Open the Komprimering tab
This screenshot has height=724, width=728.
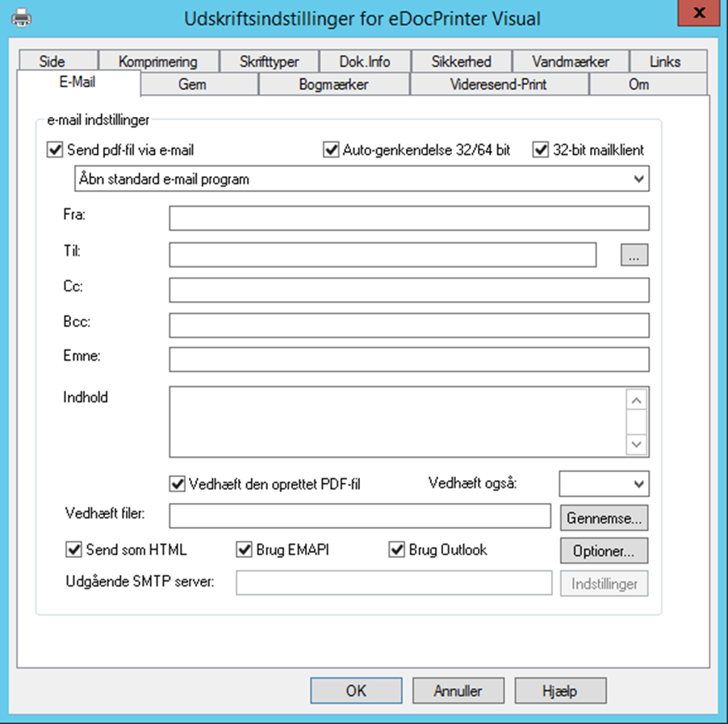click(x=158, y=61)
